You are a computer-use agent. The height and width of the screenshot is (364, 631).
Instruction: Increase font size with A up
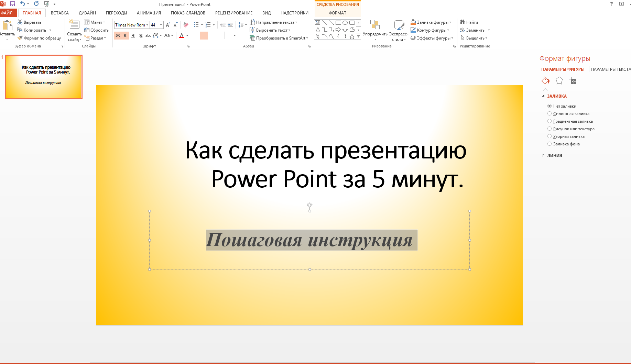click(x=168, y=25)
